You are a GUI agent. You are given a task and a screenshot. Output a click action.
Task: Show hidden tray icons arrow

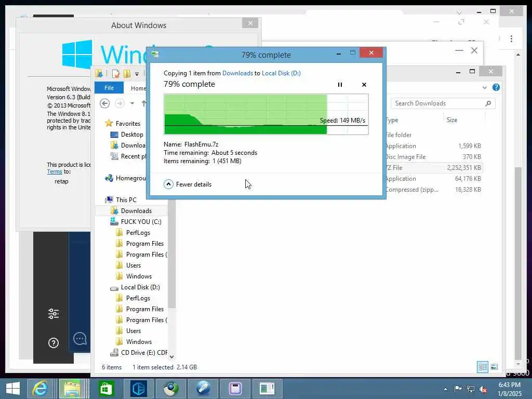[x=445, y=389]
